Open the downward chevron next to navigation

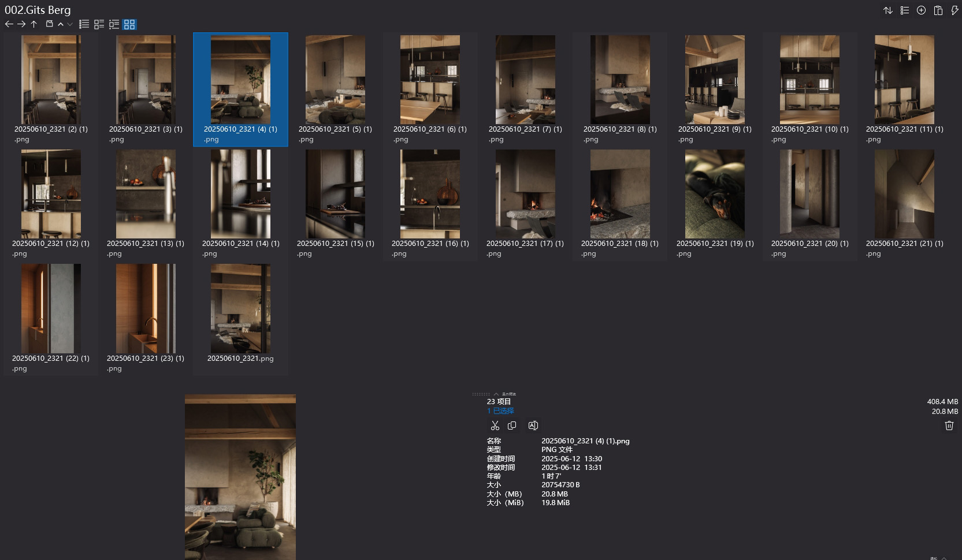click(70, 24)
